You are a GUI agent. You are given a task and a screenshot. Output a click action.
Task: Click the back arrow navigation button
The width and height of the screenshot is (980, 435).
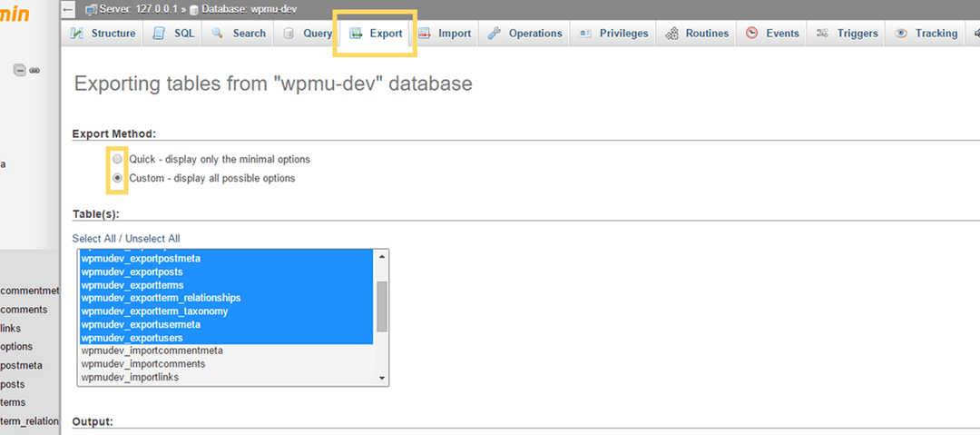[69, 9]
